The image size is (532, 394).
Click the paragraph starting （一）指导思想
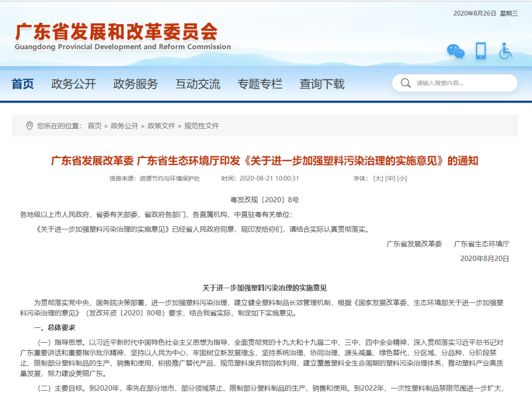coord(262,358)
